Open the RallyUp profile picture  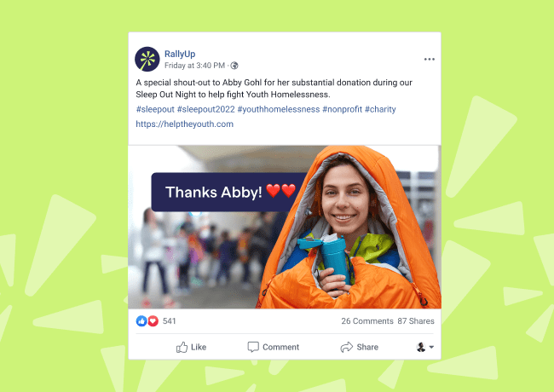click(x=147, y=59)
